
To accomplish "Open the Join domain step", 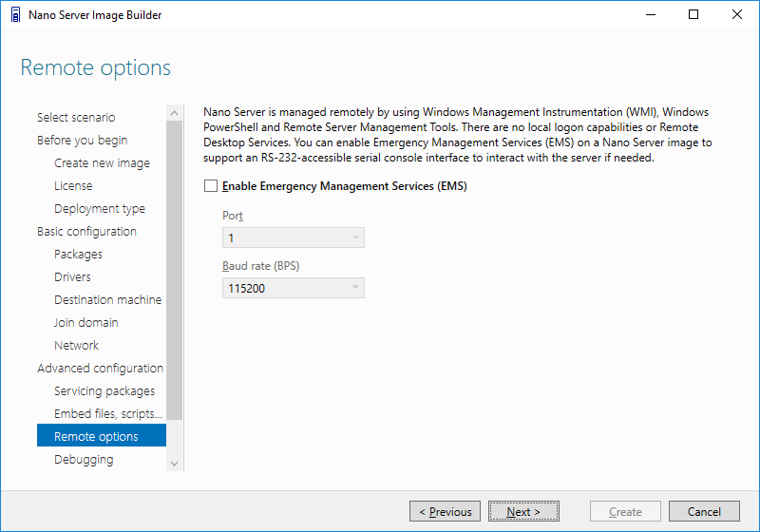I will click(x=85, y=323).
